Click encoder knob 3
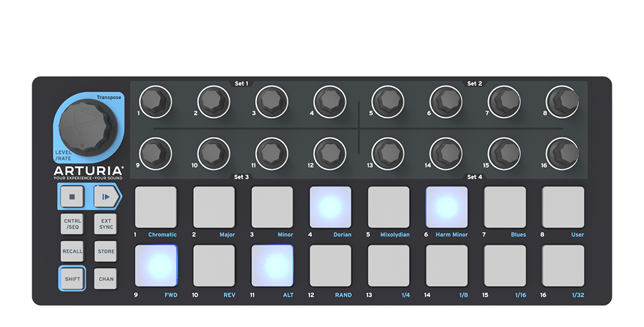The image size is (644, 327). (271, 102)
